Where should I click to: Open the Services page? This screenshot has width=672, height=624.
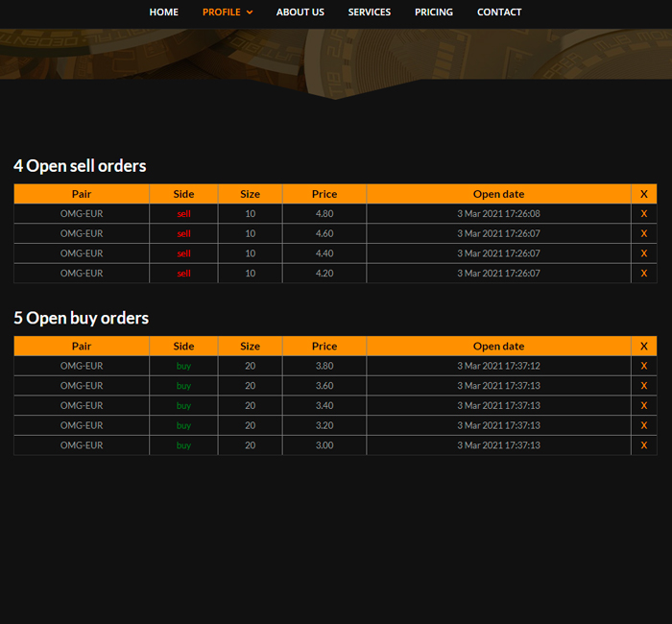click(369, 12)
